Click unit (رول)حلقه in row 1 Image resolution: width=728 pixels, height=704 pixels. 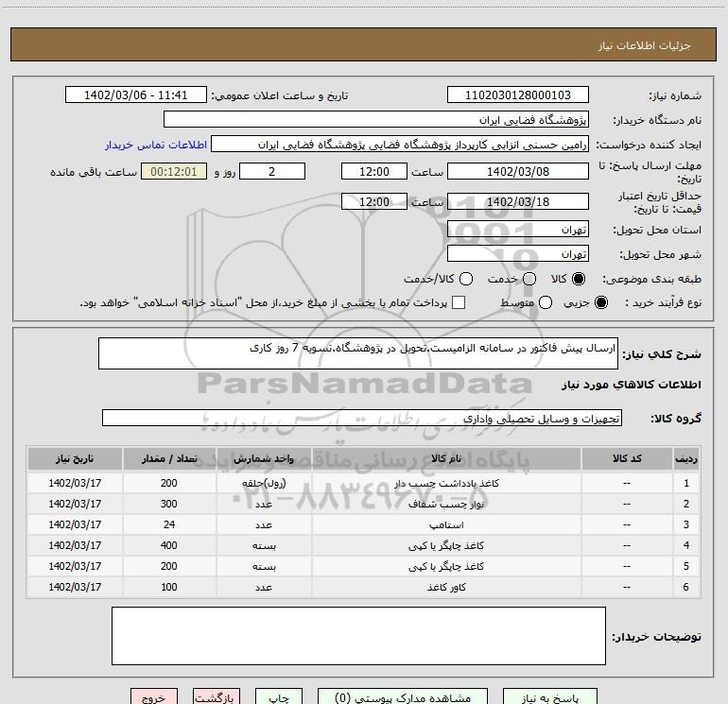pyautogui.click(x=264, y=483)
